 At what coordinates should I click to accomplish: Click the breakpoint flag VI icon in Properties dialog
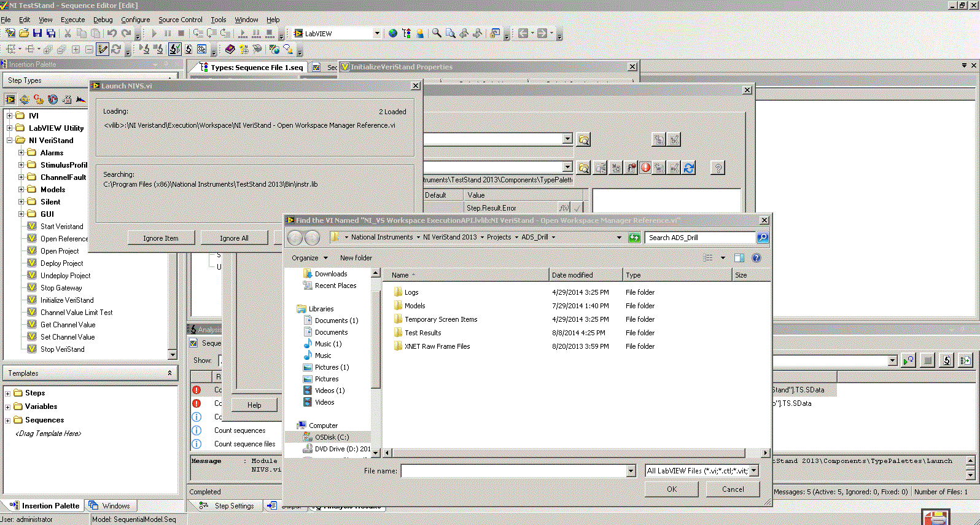pyautogui.click(x=631, y=168)
